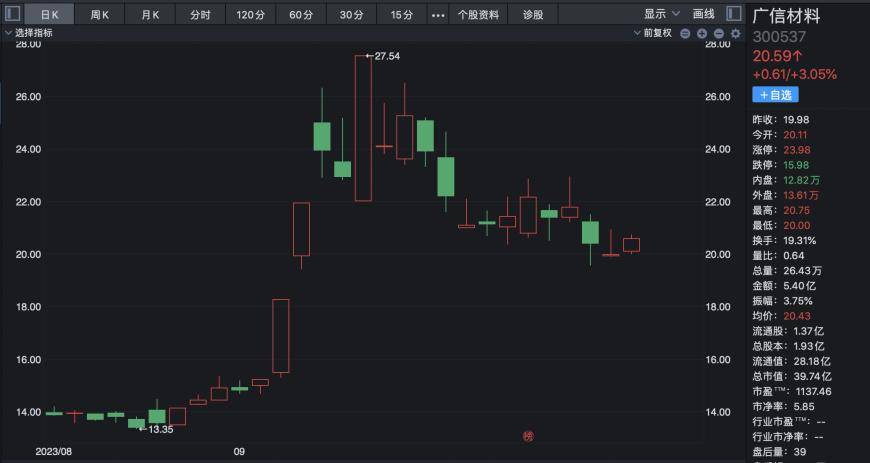Click the 外盘 13.61万 row
The image size is (870, 463).
click(x=785, y=195)
